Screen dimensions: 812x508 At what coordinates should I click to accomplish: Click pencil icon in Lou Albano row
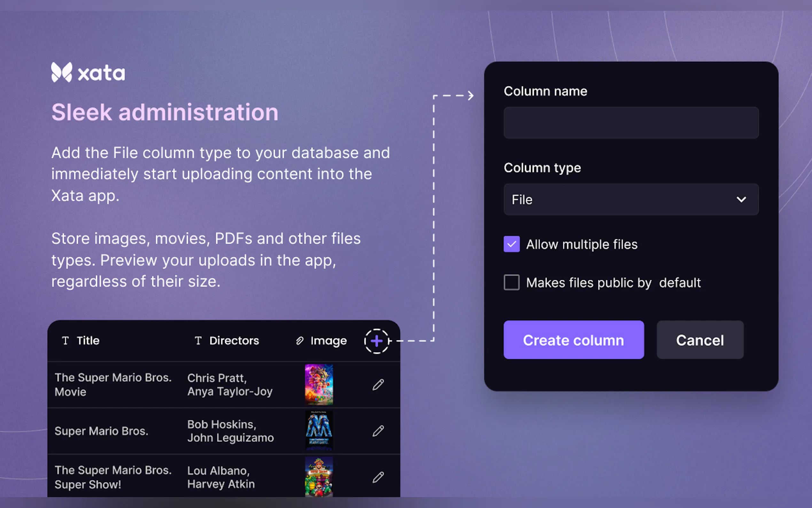pos(378,477)
